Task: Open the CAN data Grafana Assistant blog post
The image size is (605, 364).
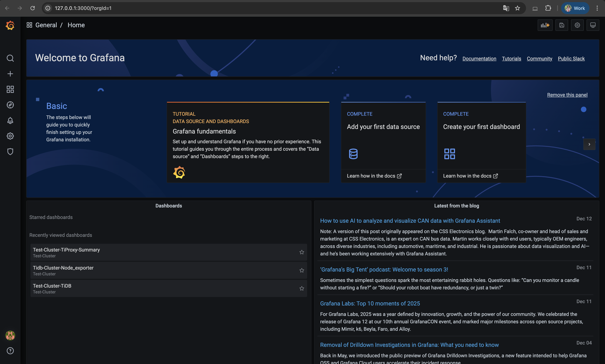Action: [x=410, y=221]
